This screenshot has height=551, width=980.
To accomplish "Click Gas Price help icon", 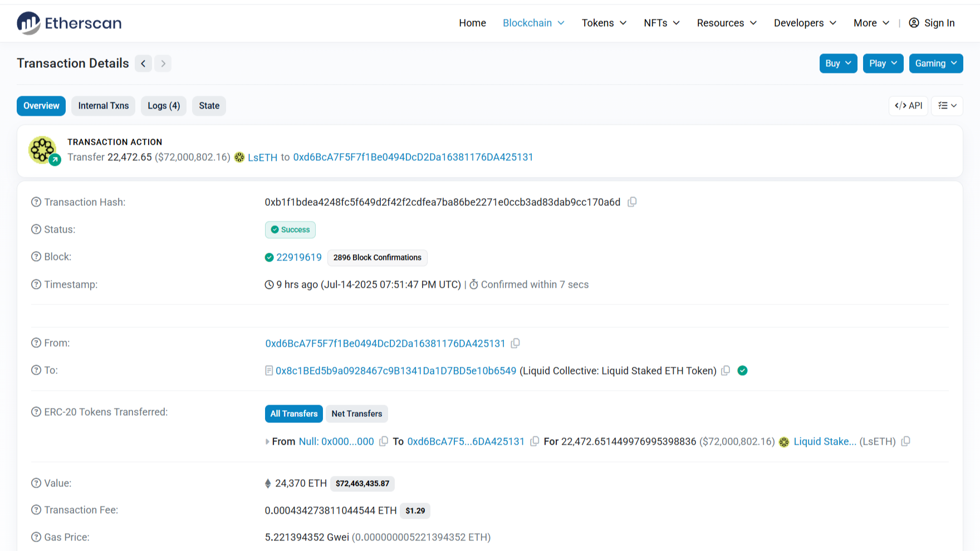I will [x=36, y=537].
